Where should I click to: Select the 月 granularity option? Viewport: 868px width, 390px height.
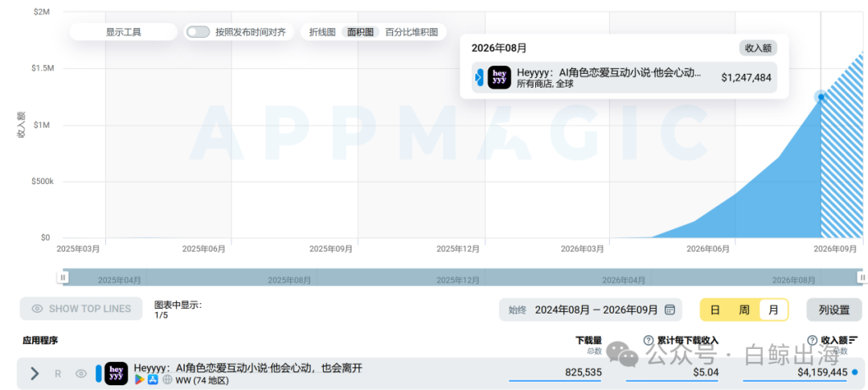coord(773,310)
